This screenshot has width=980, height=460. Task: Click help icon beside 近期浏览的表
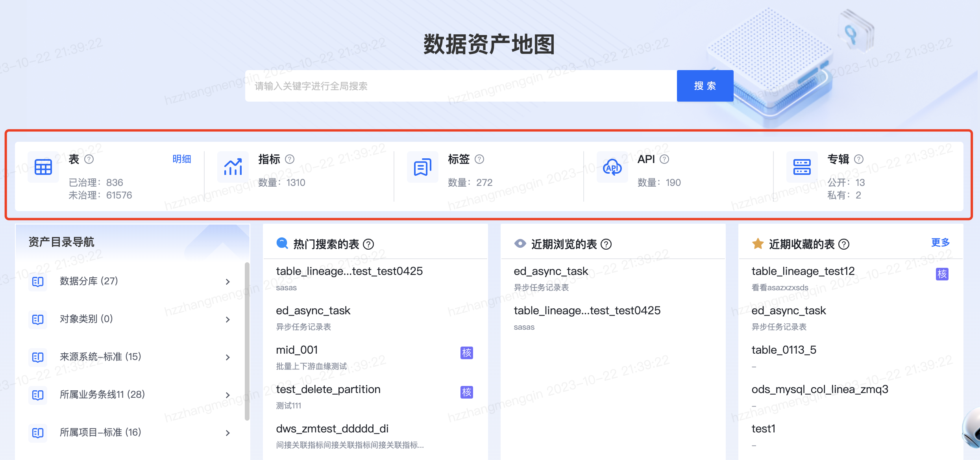pyautogui.click(x=606, y=244)
